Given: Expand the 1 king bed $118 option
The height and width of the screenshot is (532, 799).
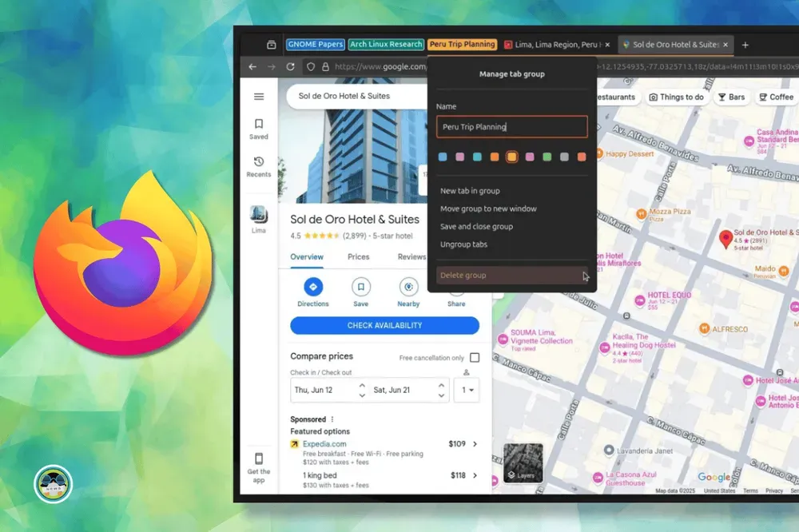Looking at the screenshot, I should click(x=475, y=475).
